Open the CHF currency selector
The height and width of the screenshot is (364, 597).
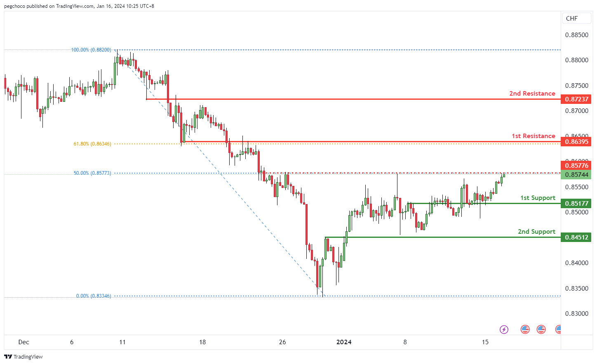click(x=576, y=19)
